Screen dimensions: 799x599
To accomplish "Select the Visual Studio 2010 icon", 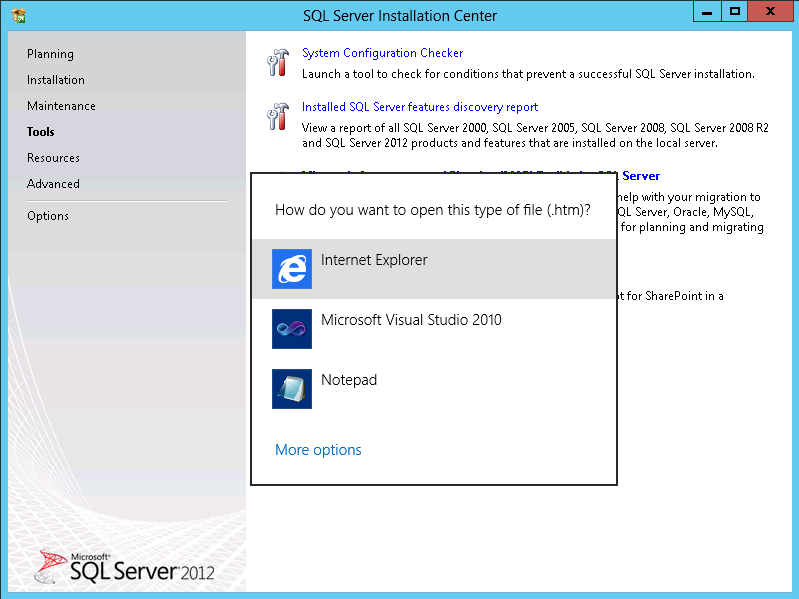I will coord(291,329).
